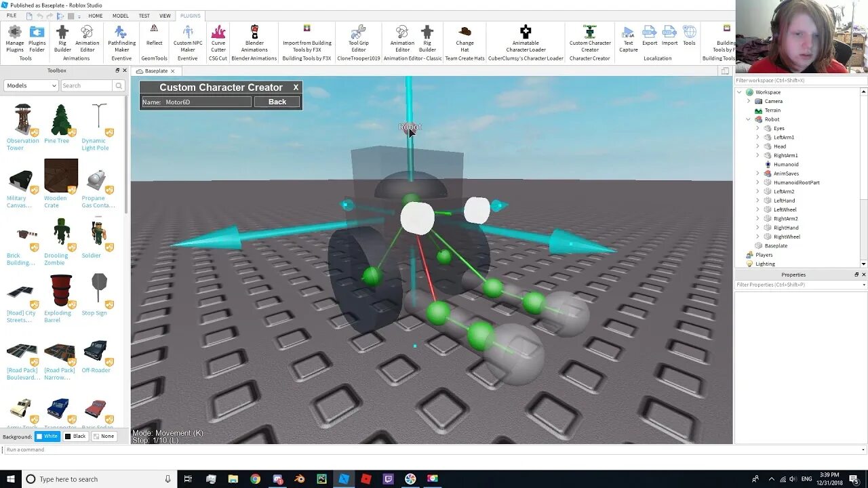Switch to the VIEW ribbon tab
The image size is (868, 488).
coord(165,16)
